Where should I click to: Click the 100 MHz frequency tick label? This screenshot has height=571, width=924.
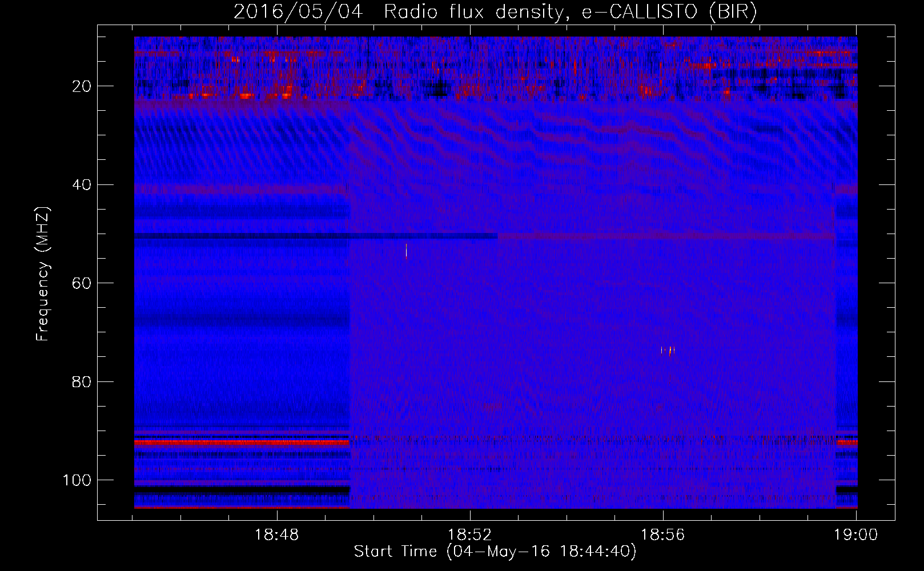click(x=77, y=480)
